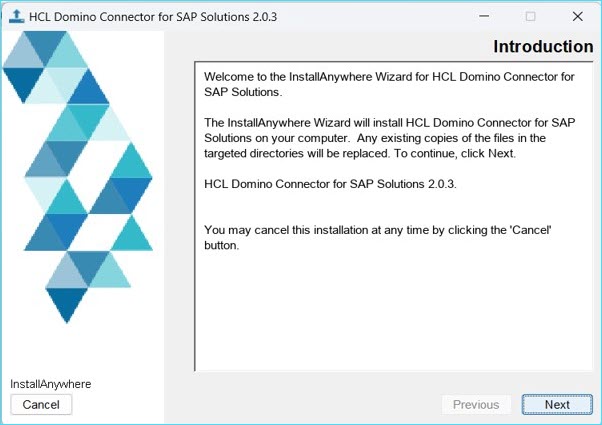602x425 pixels.
Task: Click the blank area below introduction text
Action: pos(390,310)
